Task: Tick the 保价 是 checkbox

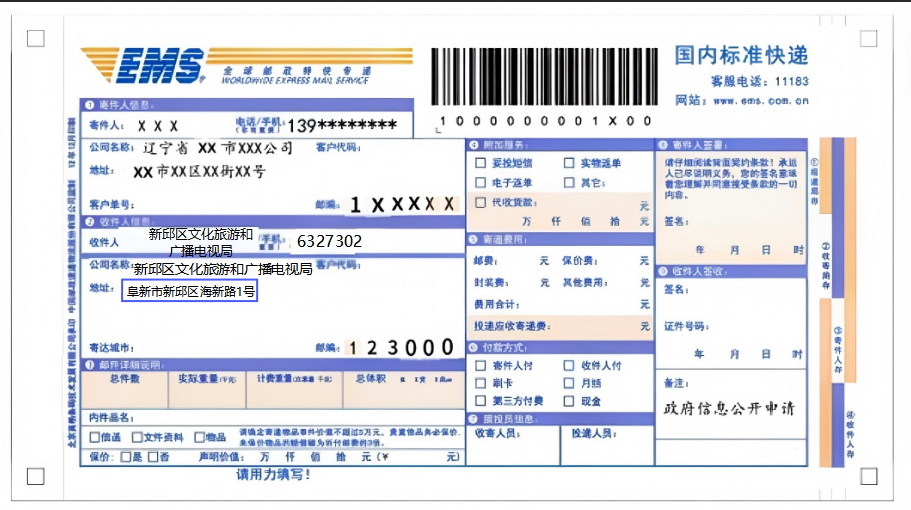Action: point(125,457)
